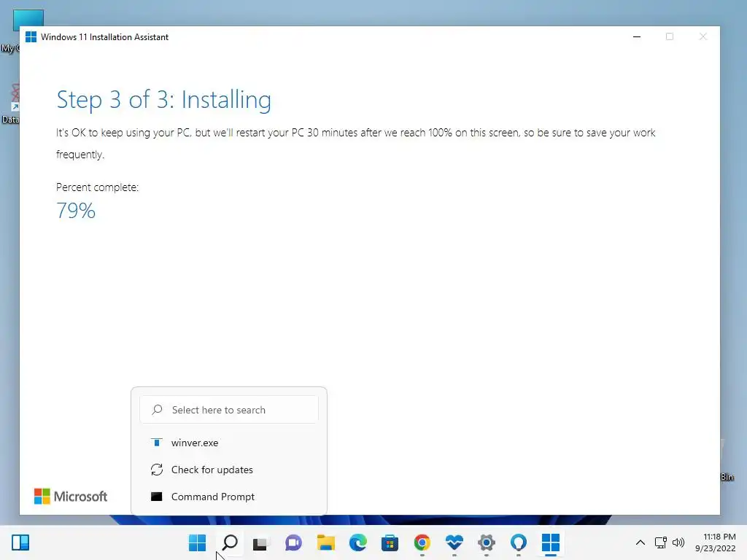Viewport: 747px width, 560px height.
Task: Select the Data shortcut desktop icon
Action: (x=12, y=102)
